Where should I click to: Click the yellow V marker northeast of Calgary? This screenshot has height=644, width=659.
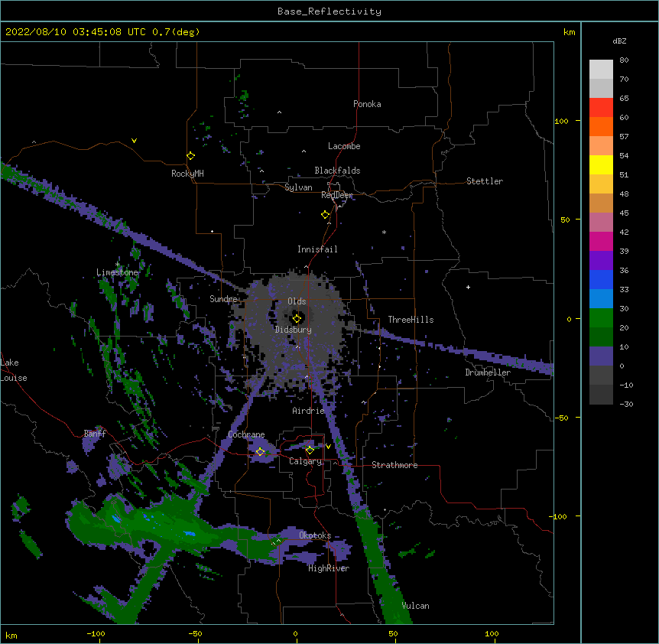pyautogui.click(x=328, y=447)
